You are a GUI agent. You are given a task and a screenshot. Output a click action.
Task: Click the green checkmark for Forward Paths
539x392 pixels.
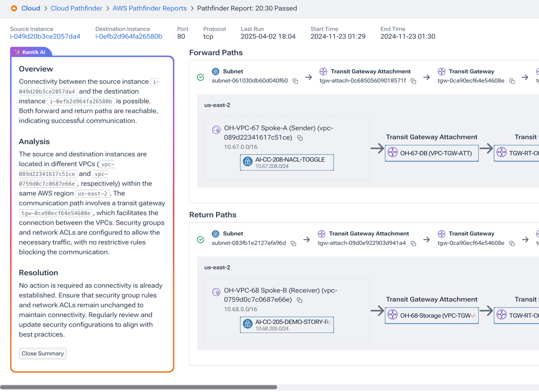201,76
